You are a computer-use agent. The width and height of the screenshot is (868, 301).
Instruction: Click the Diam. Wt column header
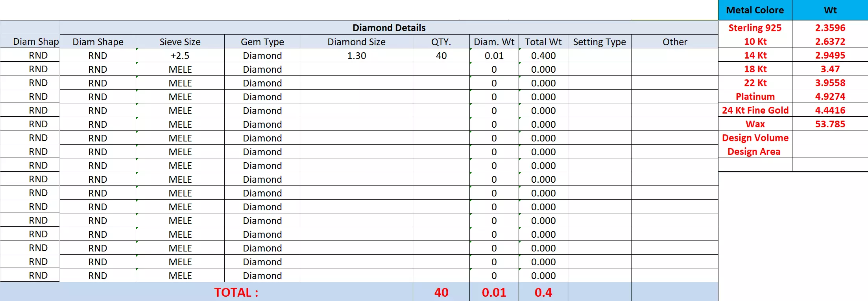click(494, 42)
